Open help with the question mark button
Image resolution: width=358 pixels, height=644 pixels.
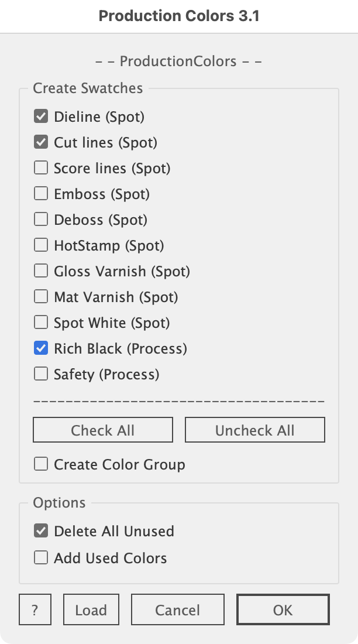(35, 610)
